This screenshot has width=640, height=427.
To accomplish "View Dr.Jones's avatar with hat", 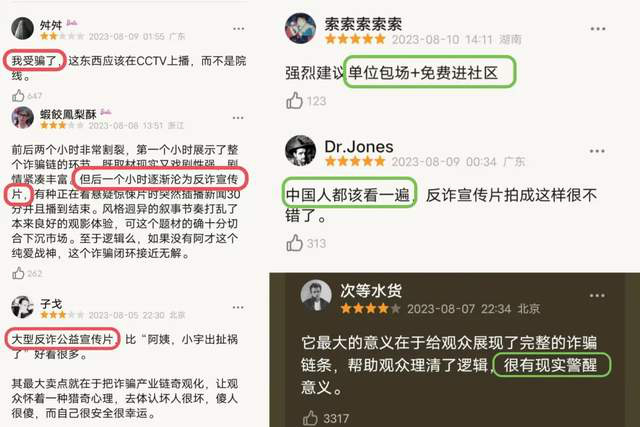I will point(300,151).
